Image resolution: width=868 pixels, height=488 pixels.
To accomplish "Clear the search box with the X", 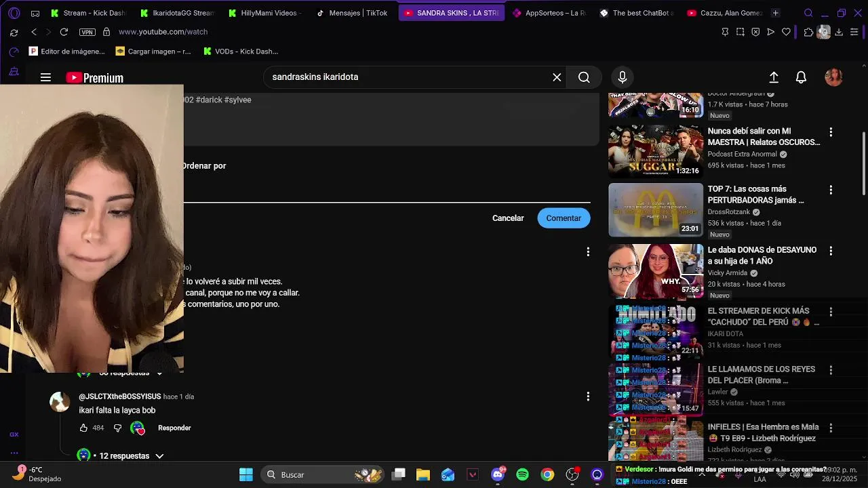I will (x=557, y=77).
